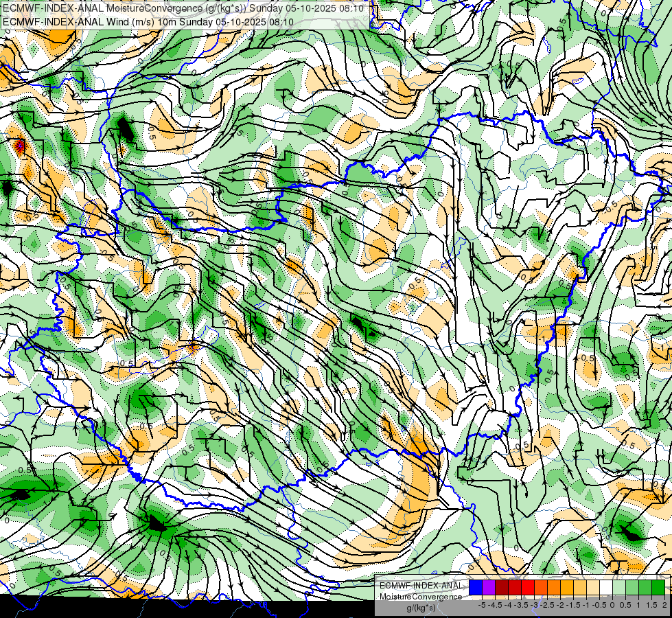Click the palest green legend swatch
Image resolution: width=672 pixels, height=618 pixels.
[x=619, y=587]
